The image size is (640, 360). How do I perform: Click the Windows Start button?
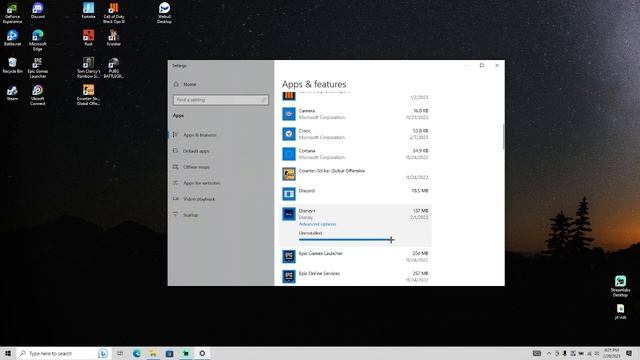[x=8, y=353]
